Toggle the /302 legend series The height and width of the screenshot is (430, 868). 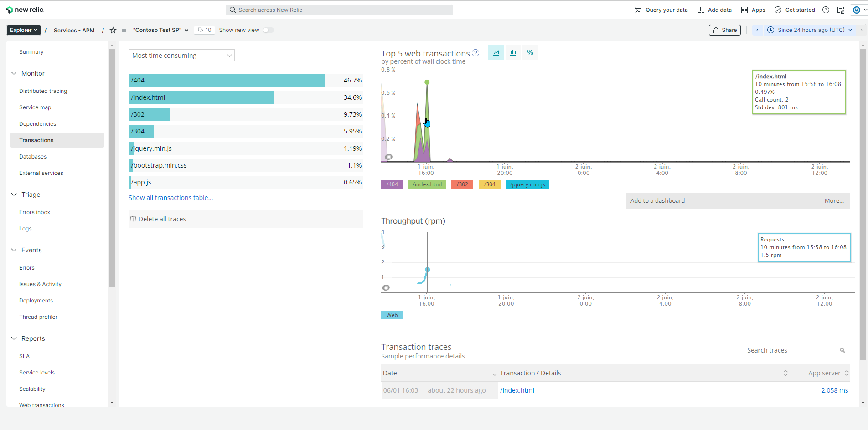(x=462, y=184)
